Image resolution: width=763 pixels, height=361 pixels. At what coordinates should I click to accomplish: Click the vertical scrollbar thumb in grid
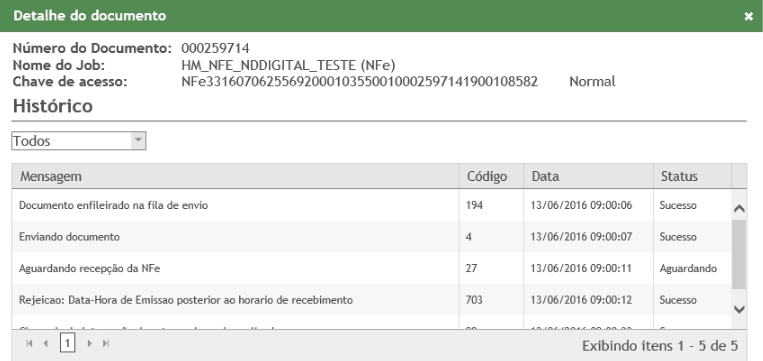[738, 254]
